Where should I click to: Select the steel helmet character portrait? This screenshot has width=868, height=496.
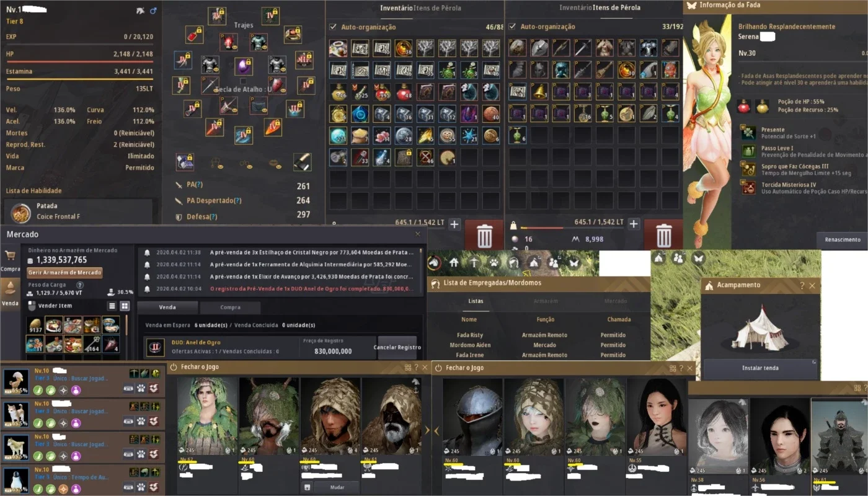click(472, 416)
